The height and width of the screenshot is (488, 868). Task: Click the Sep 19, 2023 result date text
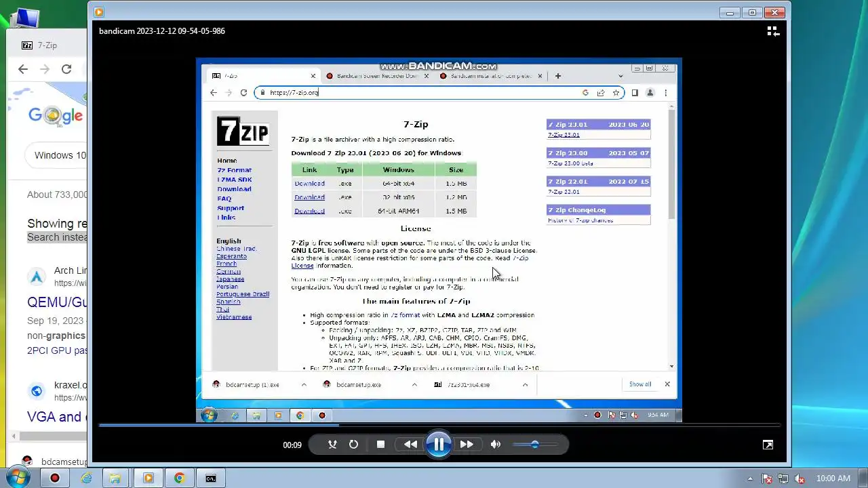point(56,321)
